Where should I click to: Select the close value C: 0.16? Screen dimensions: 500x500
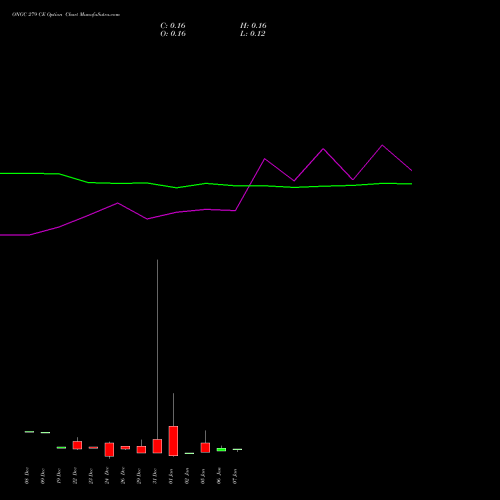click(x=173, y=26)
